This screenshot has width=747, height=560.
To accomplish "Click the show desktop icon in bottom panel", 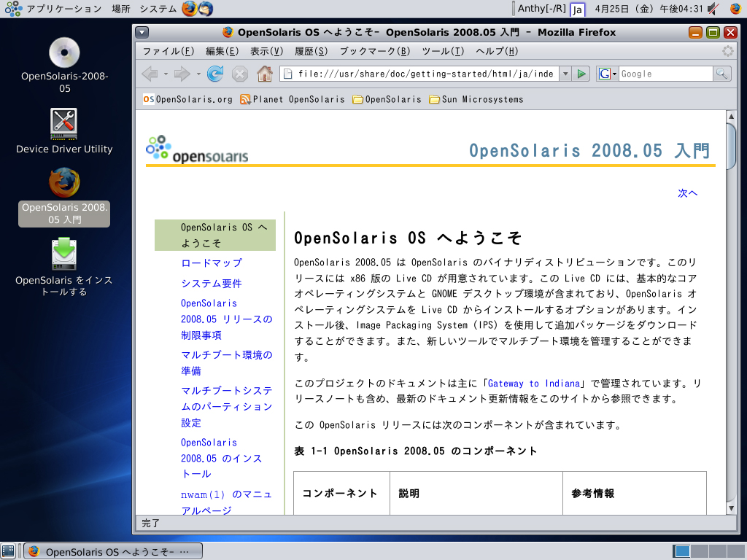I will (x=9, y=551).
